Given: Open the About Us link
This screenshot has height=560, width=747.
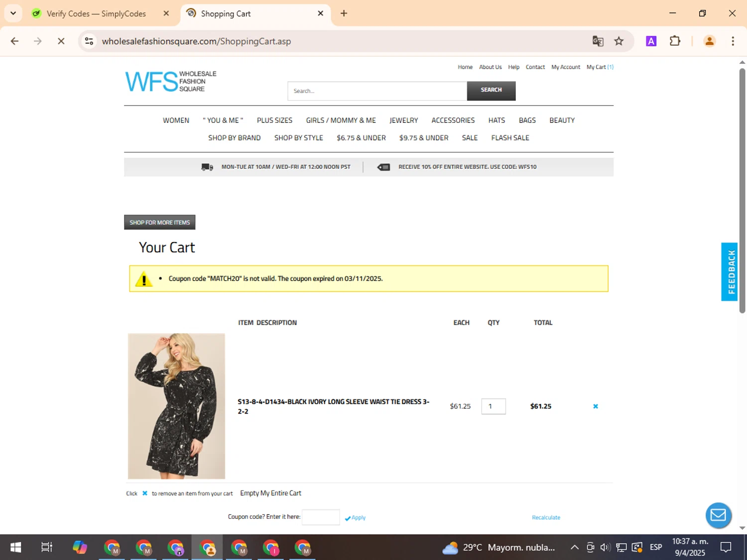Looking at the screenshot, I should 490,67.
